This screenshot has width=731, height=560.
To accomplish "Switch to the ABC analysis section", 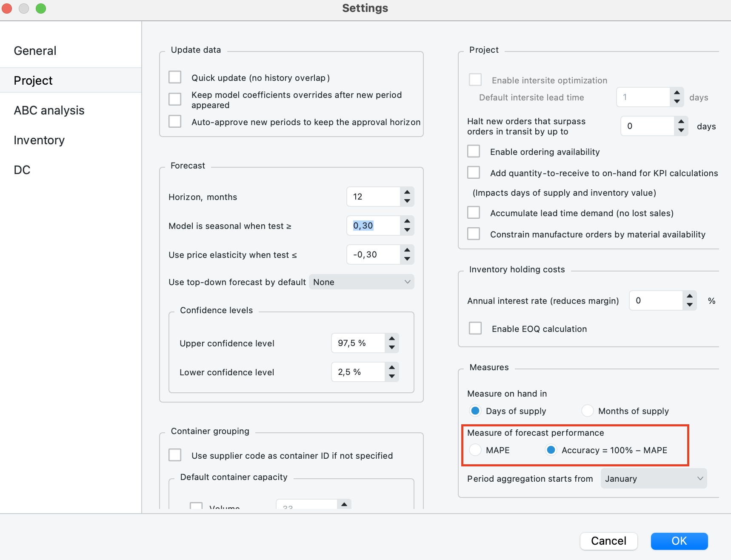I will [49, 110].
